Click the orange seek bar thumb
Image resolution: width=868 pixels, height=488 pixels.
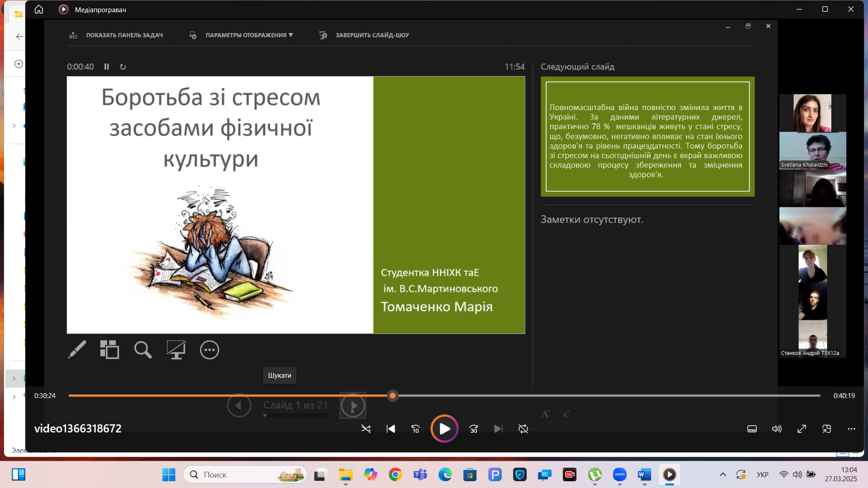pos(392,396)
